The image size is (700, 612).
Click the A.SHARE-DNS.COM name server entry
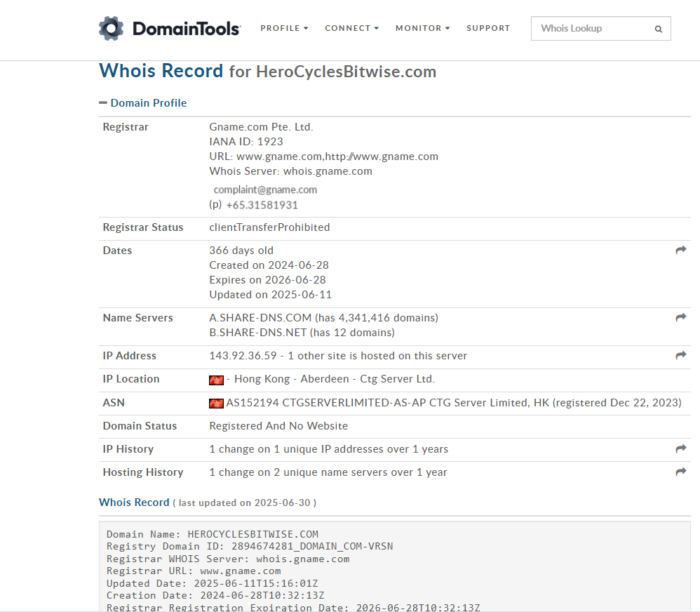pos(323,318)
